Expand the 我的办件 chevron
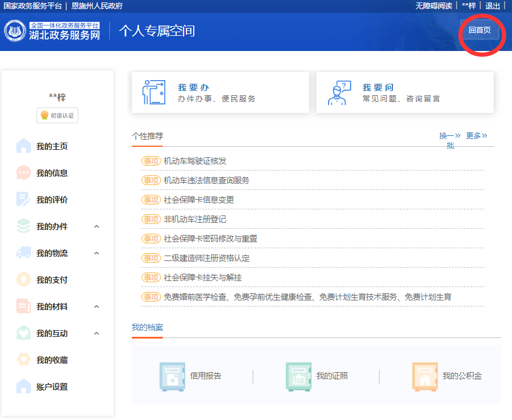The width and height of the screenshot is (512, 420). pyautogui.click(x=97, y=226)
